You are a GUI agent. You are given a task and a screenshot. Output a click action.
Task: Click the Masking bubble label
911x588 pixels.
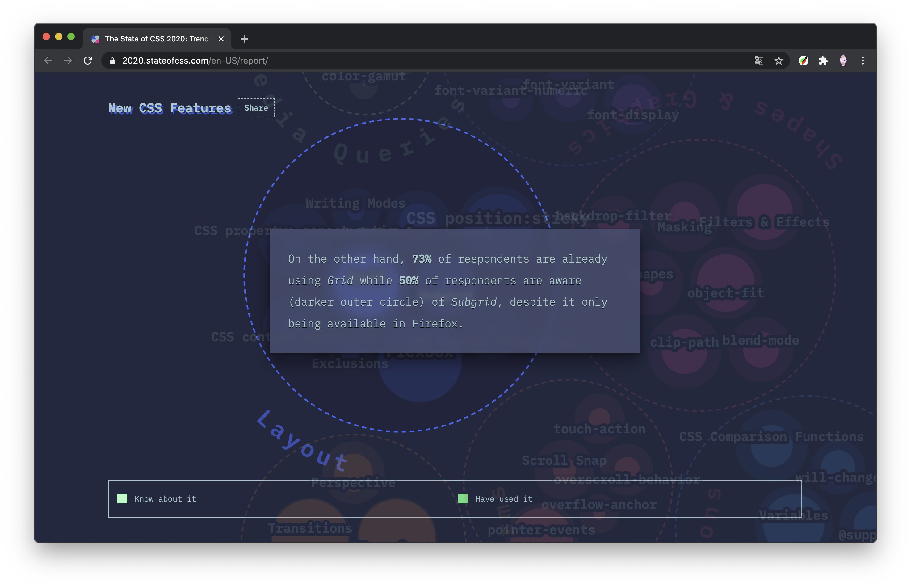[684, 227]
